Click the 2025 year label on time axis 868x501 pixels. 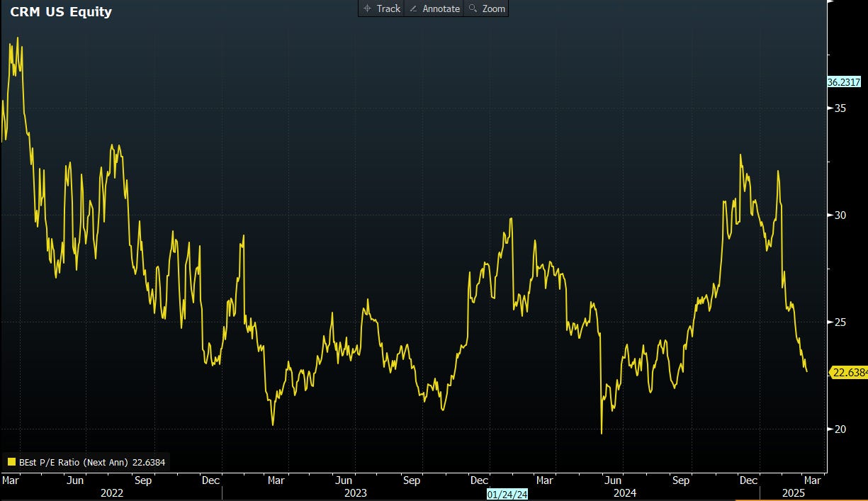[794, 492]
